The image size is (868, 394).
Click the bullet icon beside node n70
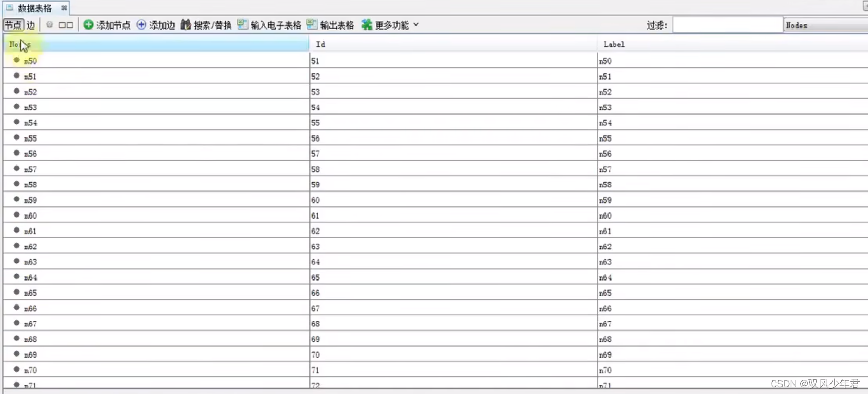tap(17, 370)
